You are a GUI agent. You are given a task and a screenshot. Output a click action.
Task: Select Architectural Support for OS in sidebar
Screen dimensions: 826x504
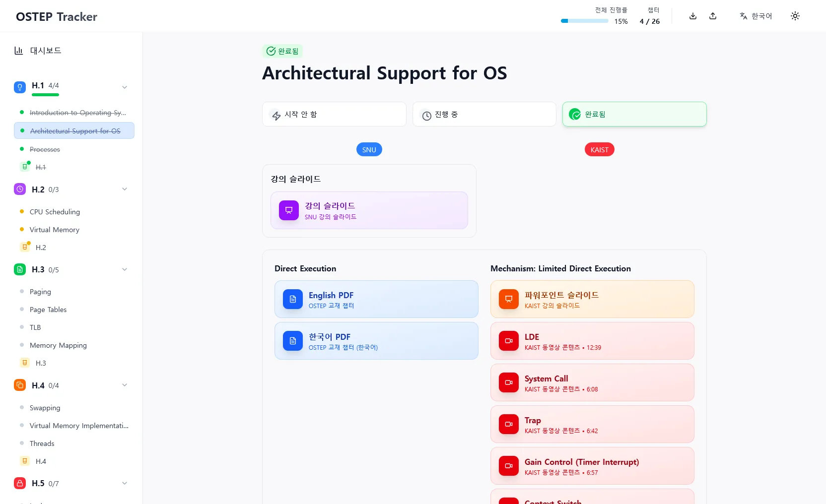click(x=74, y=131)
